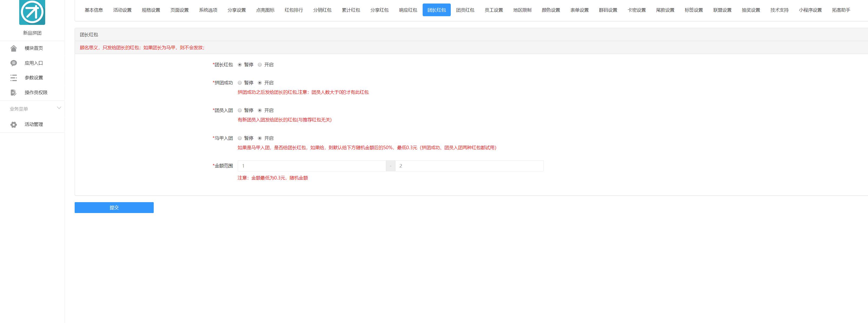The image size is (868, 323).
Task: Set 团员入团 to 暂停
Action: 239,110
